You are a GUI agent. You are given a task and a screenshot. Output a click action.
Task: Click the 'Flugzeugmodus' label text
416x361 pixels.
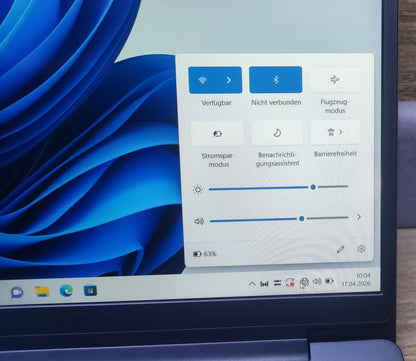(335, 106)
